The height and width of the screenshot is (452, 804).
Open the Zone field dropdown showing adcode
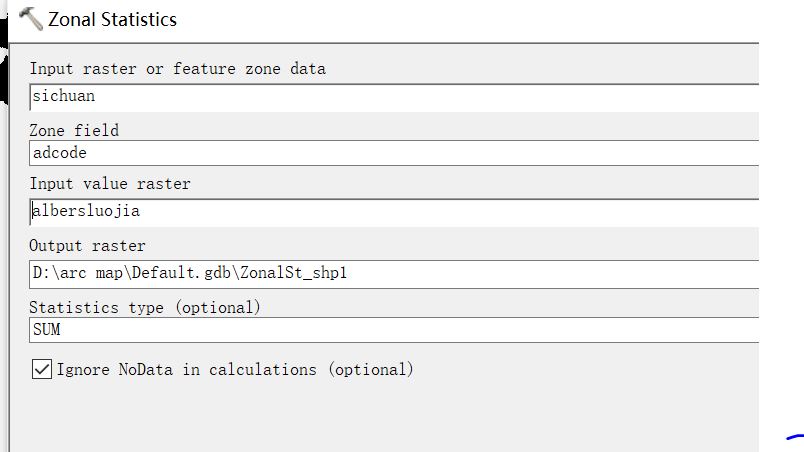(394, 153)
